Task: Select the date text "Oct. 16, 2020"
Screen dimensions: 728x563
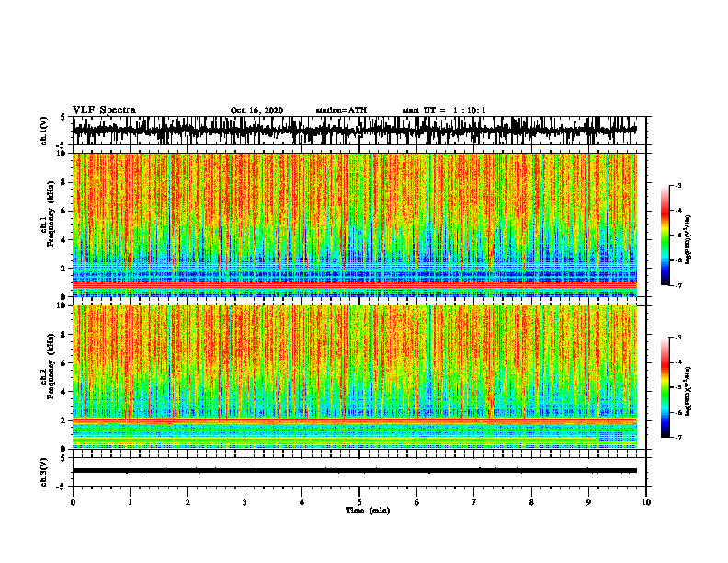Action: 256,110
